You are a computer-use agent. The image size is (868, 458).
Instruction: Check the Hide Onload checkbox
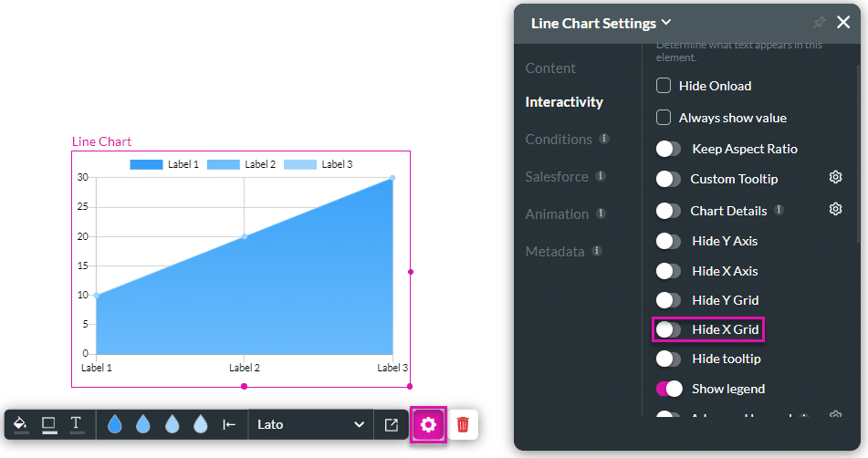[664, 86]
